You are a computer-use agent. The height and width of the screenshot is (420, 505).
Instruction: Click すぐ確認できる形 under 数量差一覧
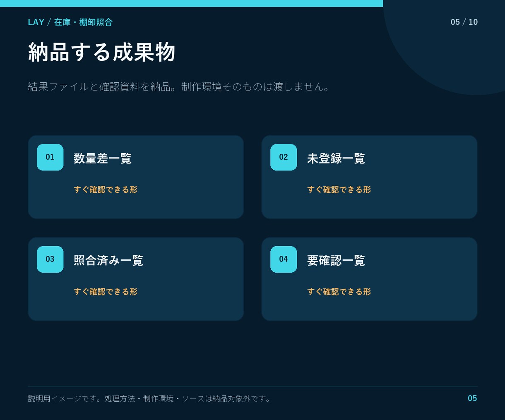pos(106,190)
